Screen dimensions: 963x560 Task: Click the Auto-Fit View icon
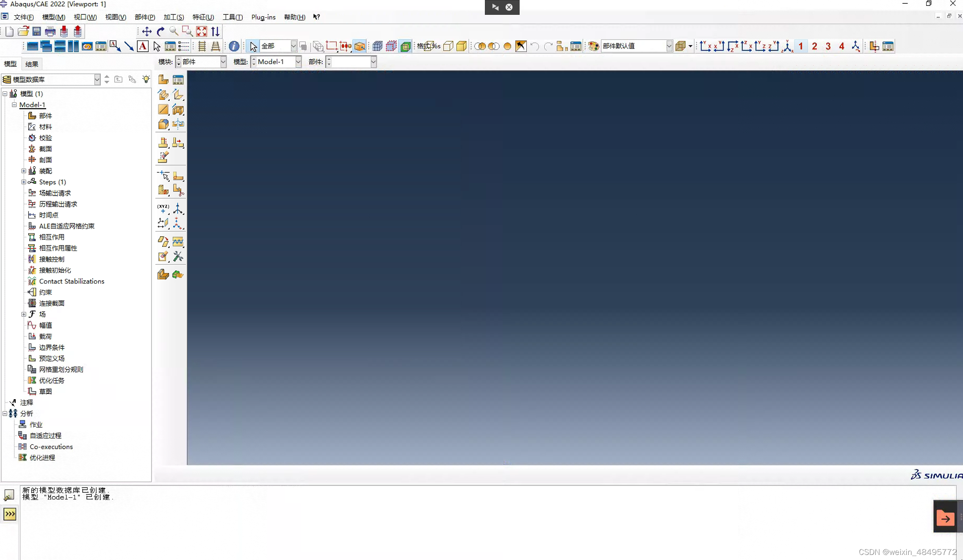(x=202, y=31)
